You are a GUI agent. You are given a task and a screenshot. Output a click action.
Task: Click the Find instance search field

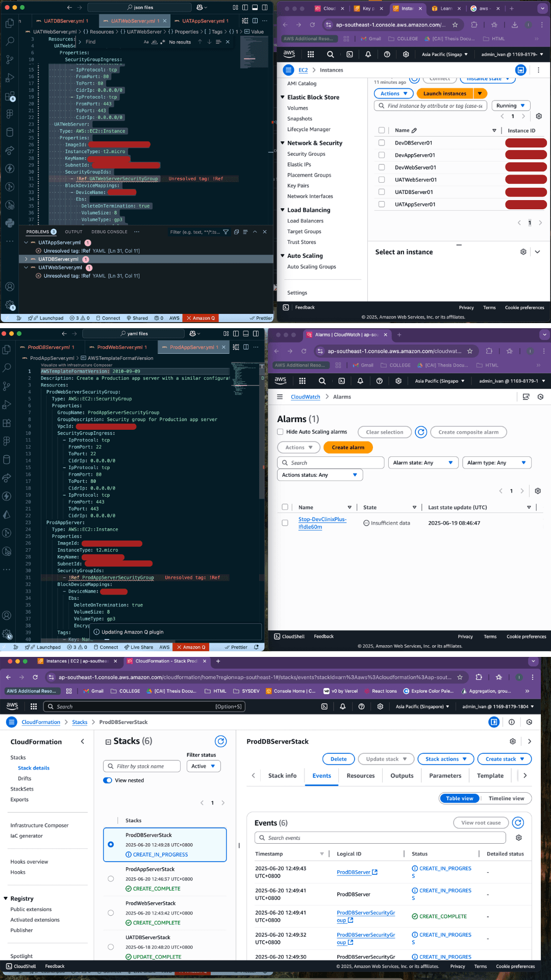430,106
